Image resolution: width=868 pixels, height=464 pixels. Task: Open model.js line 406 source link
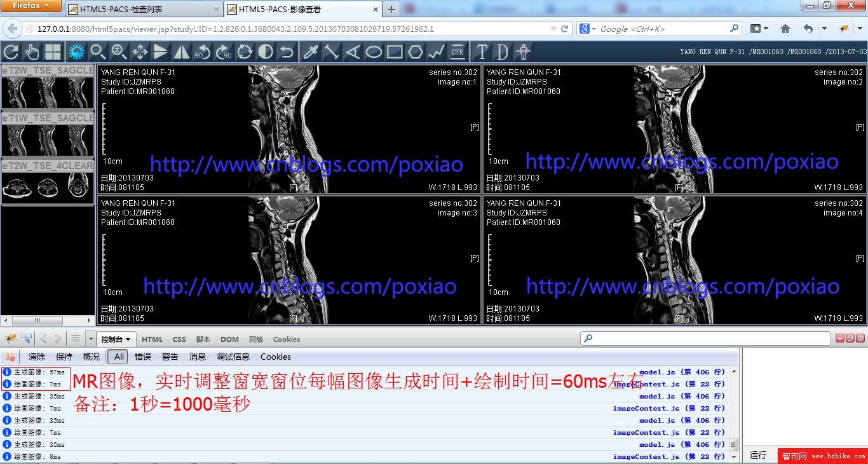pyautogui.click(x=682, y=372)
